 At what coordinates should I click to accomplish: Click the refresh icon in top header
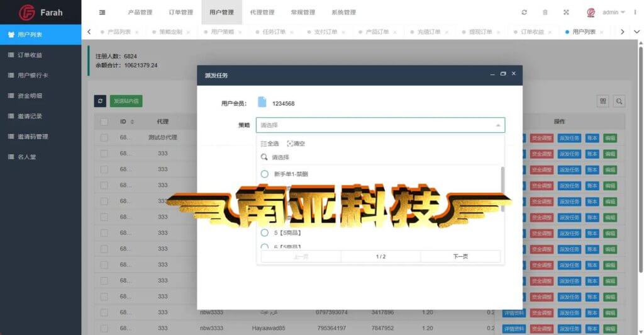(x=524, y=13)
